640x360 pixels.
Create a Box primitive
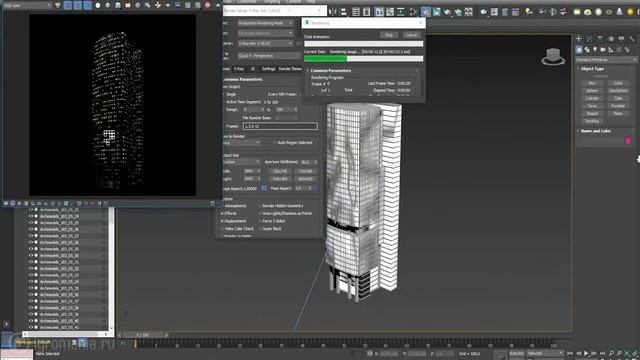click(592, 83)
